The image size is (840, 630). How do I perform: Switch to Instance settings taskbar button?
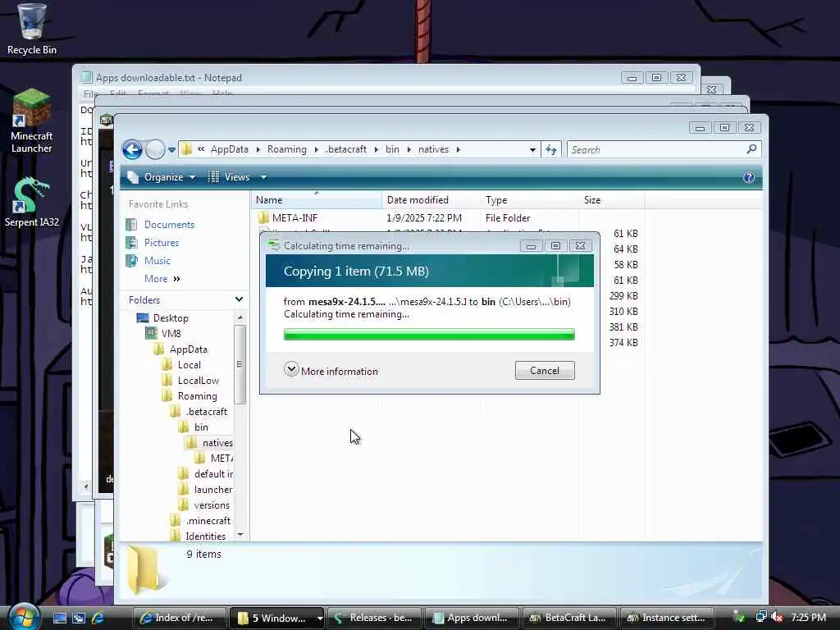coord(666,618)
